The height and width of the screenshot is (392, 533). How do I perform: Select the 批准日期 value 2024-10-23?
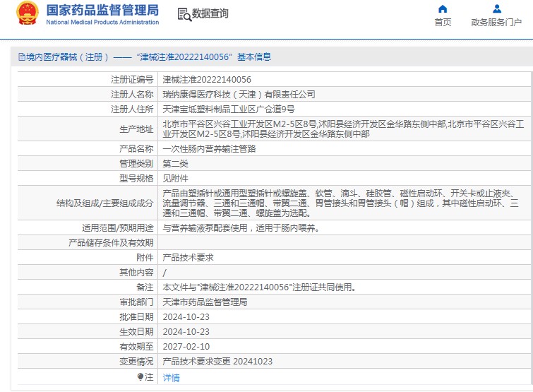186,317
